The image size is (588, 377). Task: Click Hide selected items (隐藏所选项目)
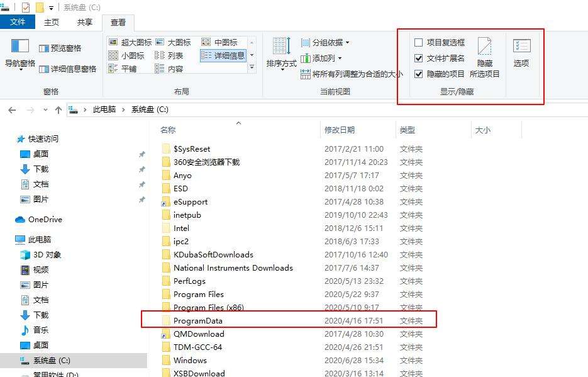coord(484,57)
